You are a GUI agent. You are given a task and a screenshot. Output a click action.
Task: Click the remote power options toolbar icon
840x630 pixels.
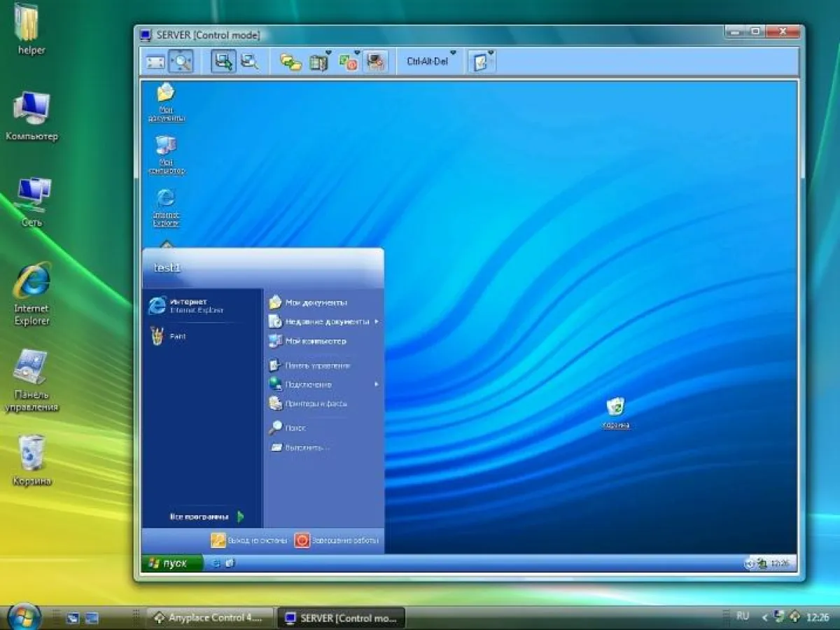(x=349, y=61)
